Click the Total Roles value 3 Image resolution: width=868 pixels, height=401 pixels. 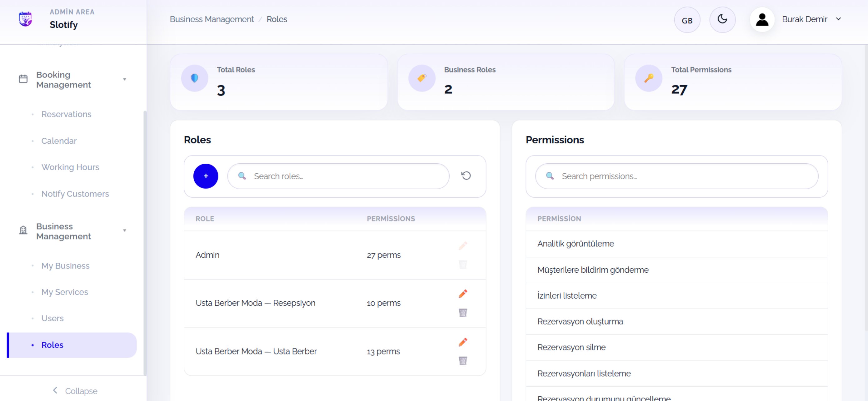(221, 90)
